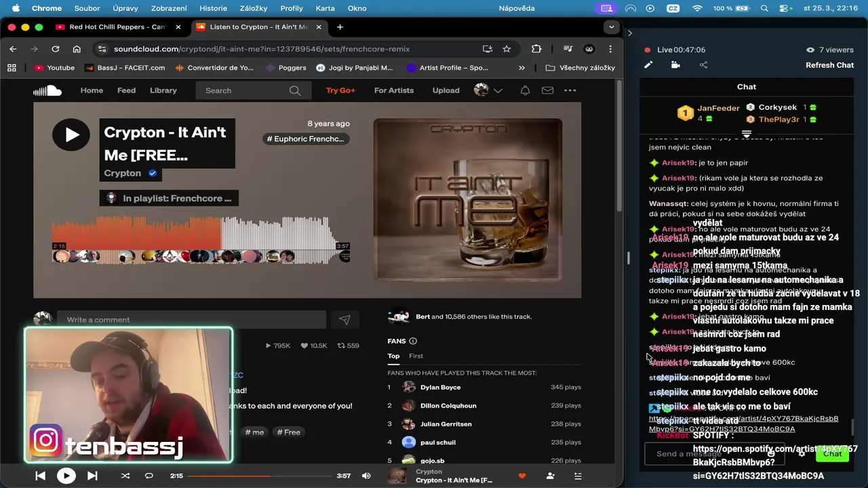Collapse the chat side panel with the chevron
The width and height of the screenshot is (868, 488).
pos(629,33)
